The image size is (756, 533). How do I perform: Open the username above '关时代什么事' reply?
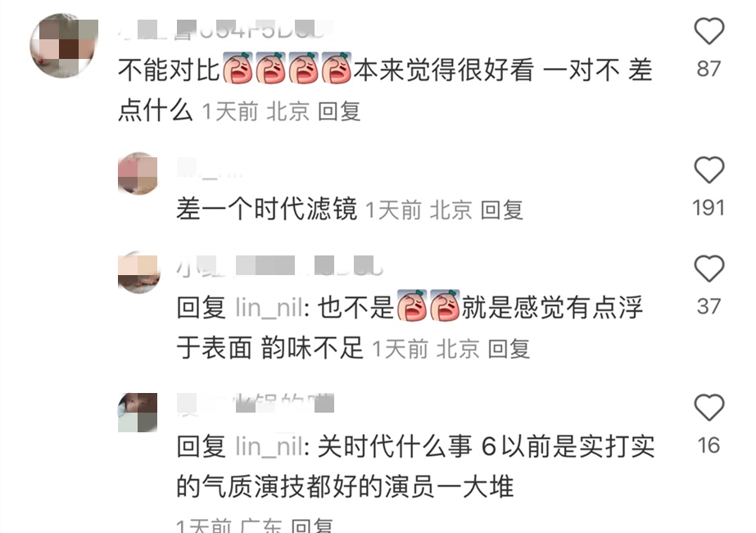click(256, 404)
